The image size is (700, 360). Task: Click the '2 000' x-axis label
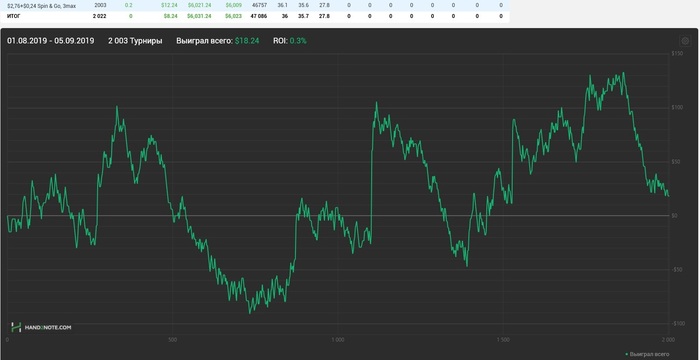coord(669,340)
